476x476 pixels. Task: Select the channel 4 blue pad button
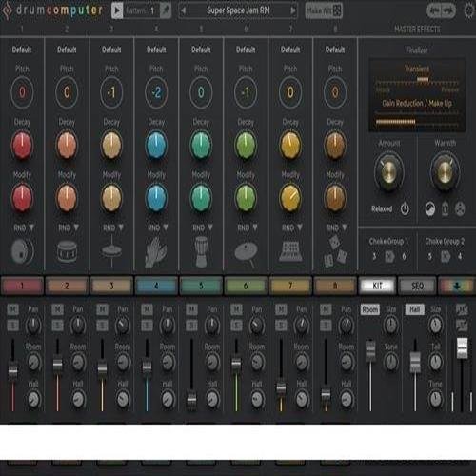(x=156, y=286)
